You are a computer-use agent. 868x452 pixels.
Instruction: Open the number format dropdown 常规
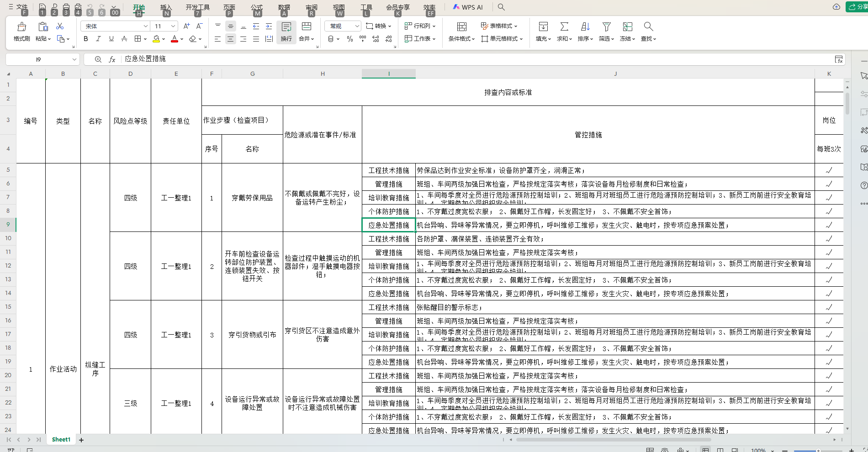coord(357,26)
